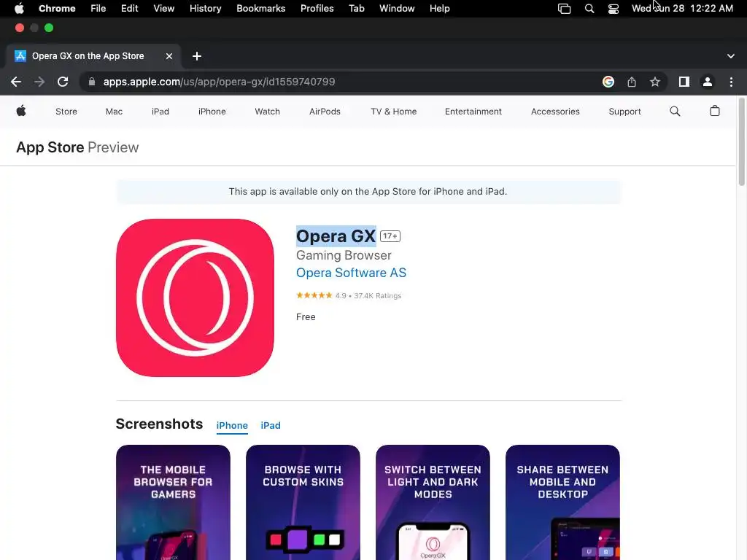Open Opera Software AS developer page
Image resolution: width=747 pixels, height=560 pixels.
tap(351, 273)
